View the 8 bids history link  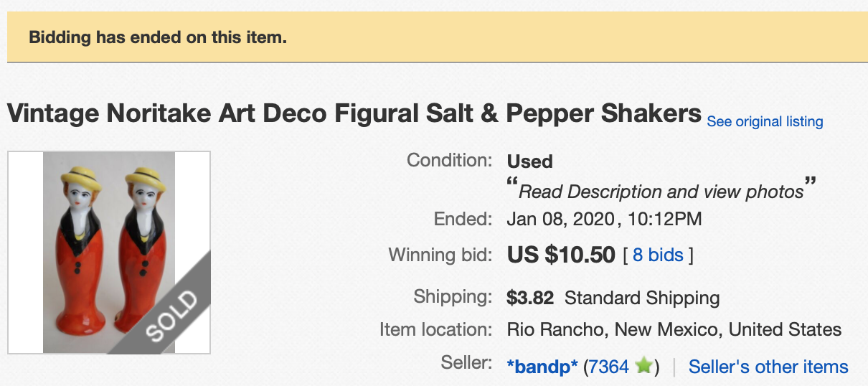click(658, 255)
